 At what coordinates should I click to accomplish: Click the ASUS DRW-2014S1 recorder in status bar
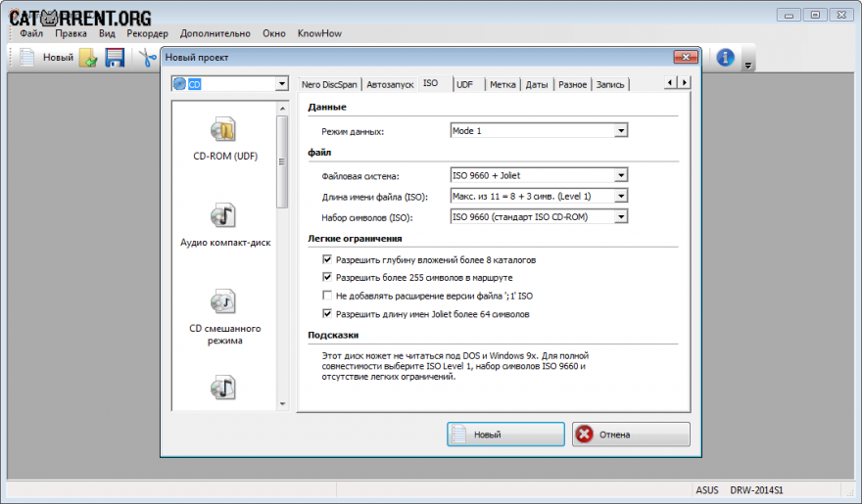740,490
